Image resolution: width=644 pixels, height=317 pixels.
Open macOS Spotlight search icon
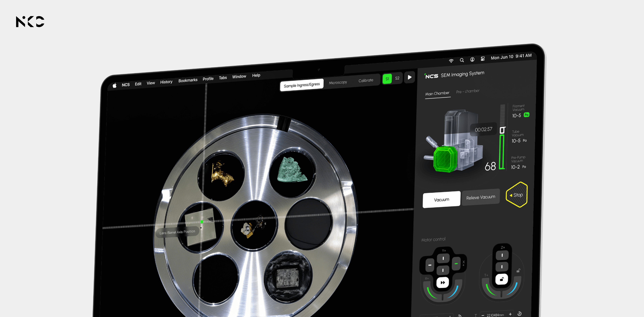click(462, 60)
